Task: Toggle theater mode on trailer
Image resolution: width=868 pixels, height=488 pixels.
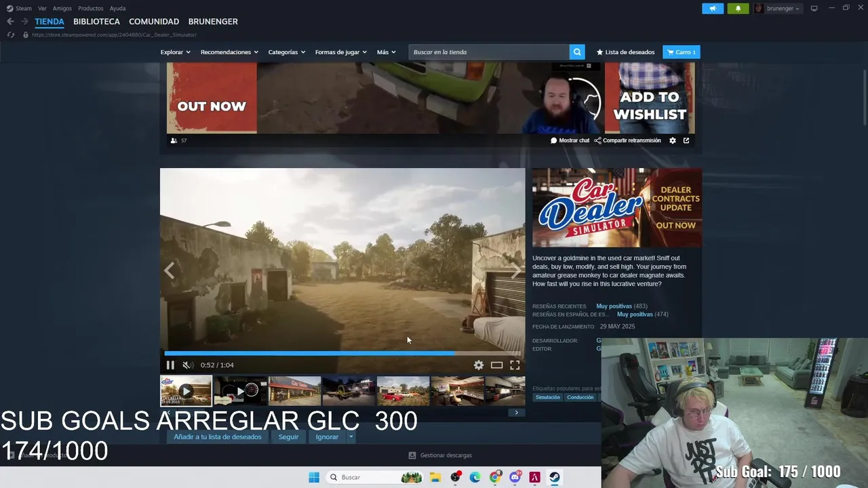Action: tap(496, 365)
